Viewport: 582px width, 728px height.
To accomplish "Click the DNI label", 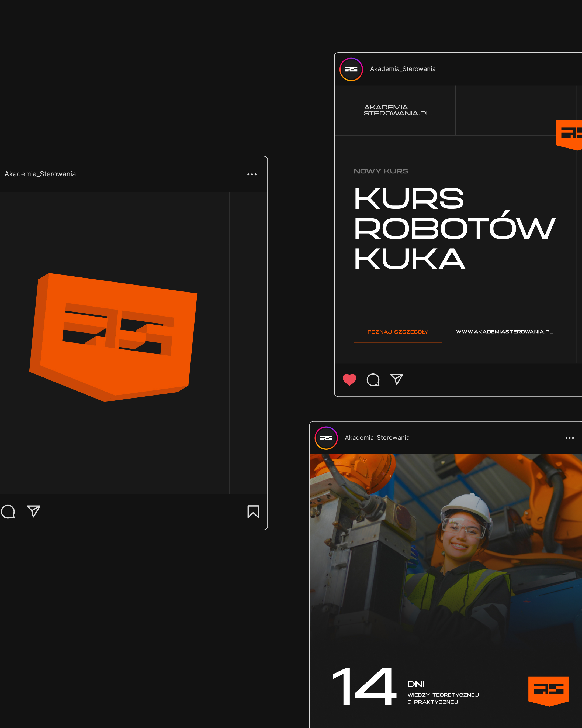I will pos(416,684).
